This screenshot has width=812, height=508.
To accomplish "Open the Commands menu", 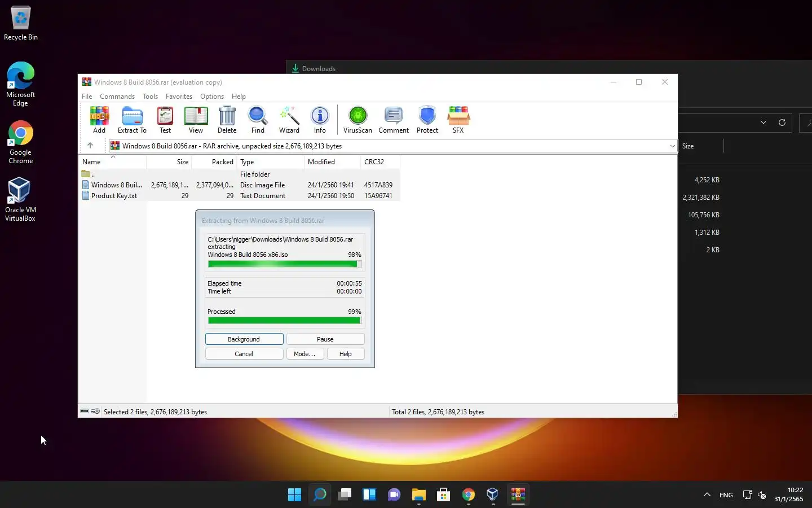I will pos(117,97).
